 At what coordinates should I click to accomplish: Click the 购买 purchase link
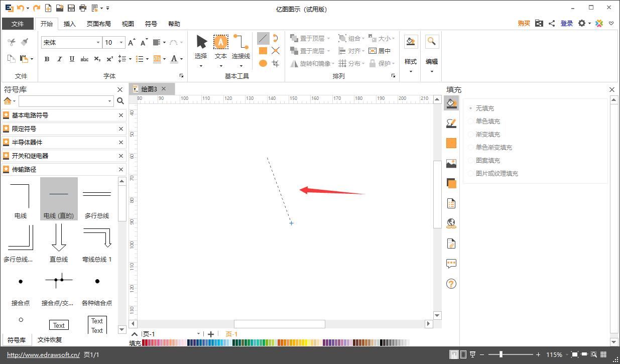coord(524,23)
